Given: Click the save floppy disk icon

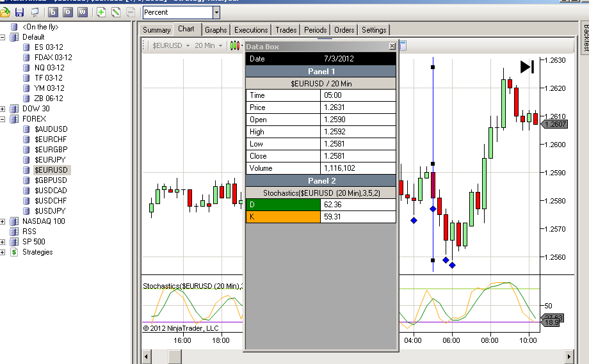Looking at the screenshot, I should pyautogui.click(x=20, y=12).
